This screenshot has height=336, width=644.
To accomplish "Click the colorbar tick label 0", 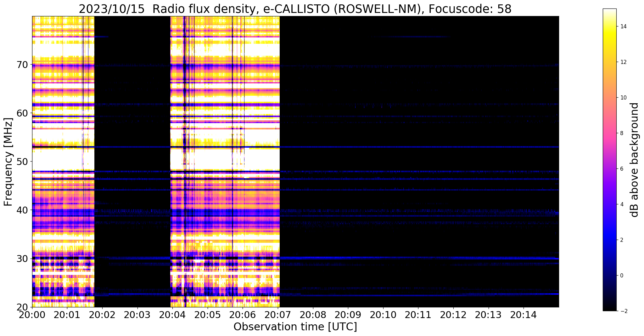I will click(x=621, y=276).
